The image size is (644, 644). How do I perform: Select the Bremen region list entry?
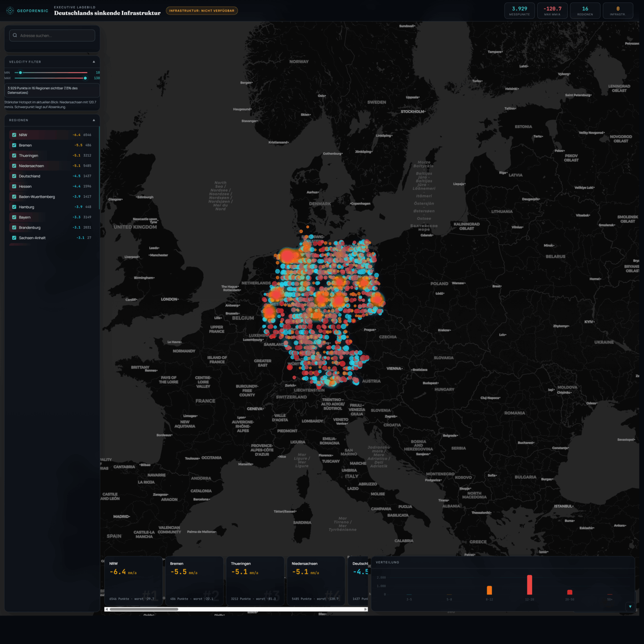pyautogui.click(x=42, y=145)
